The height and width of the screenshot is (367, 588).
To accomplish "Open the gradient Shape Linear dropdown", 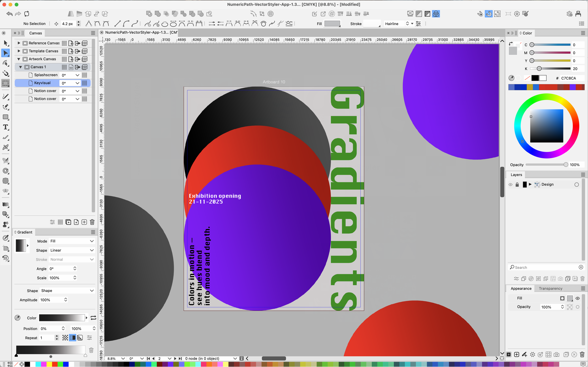I will (72, 250).
